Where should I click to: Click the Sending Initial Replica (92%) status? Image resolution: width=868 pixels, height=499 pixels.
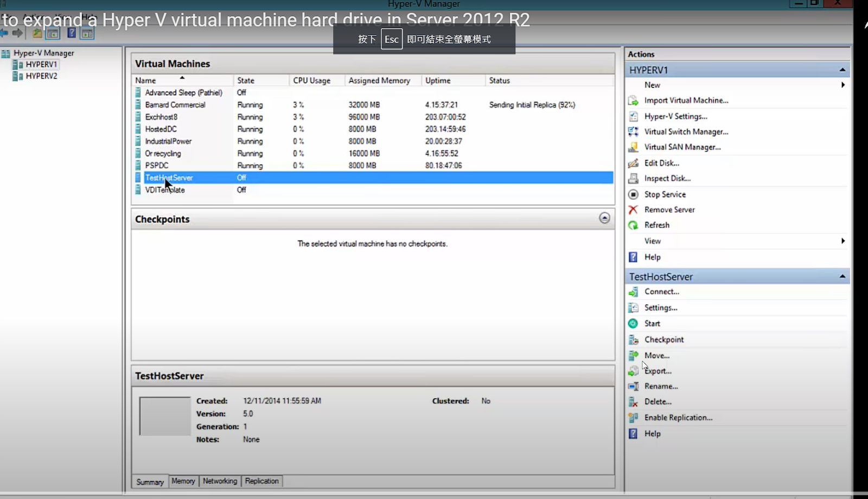click(532, 105)
